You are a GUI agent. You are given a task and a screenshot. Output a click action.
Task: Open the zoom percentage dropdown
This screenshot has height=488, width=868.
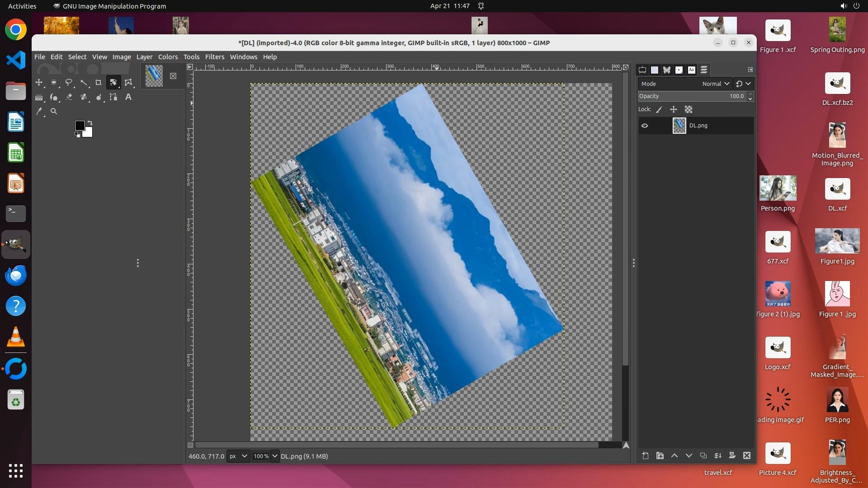coord(274,456)
